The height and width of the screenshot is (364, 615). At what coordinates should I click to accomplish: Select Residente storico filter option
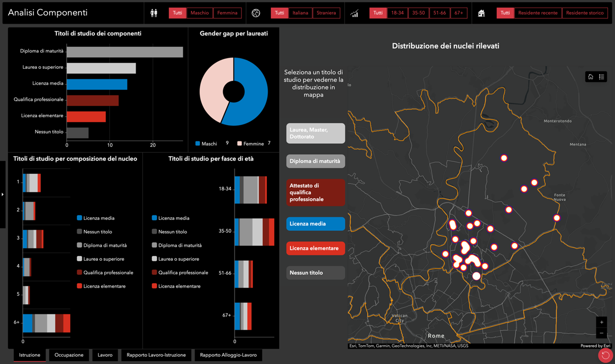coord(585,13)
